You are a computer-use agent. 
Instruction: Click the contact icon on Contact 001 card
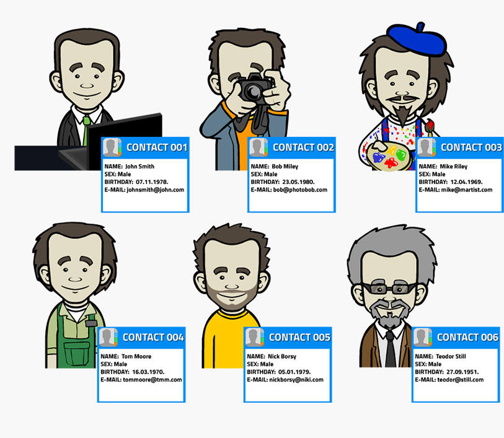click(112, 147)
